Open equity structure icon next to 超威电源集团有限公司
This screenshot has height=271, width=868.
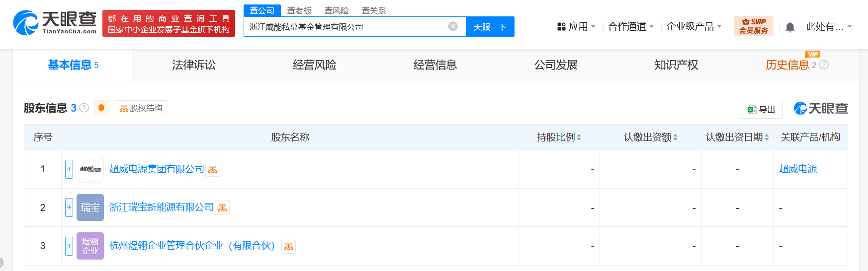[213, 170]
